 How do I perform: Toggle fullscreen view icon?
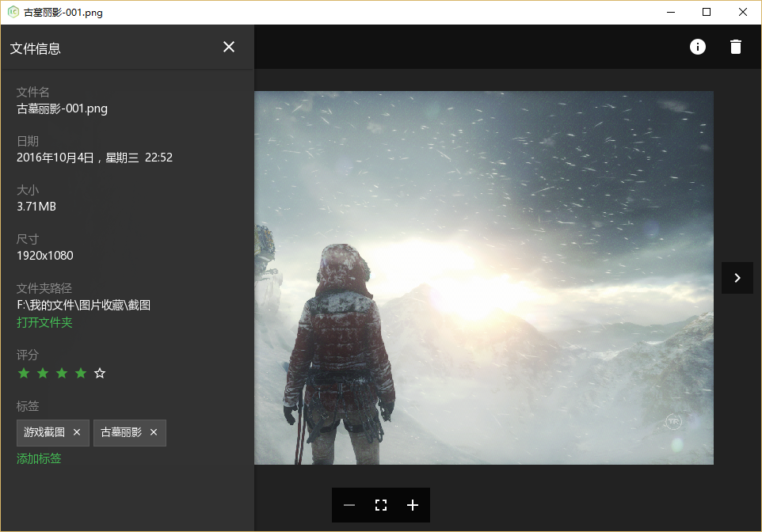[381, 505]
